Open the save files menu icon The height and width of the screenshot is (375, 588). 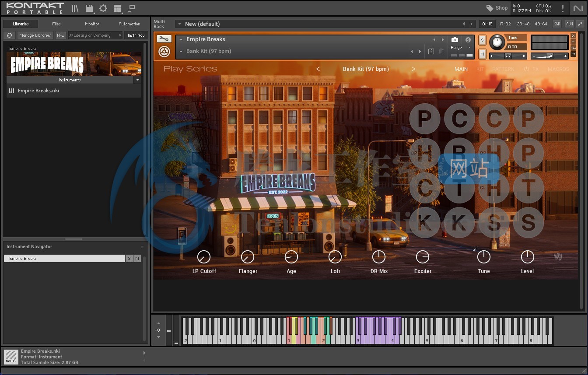tap(89, 8)
